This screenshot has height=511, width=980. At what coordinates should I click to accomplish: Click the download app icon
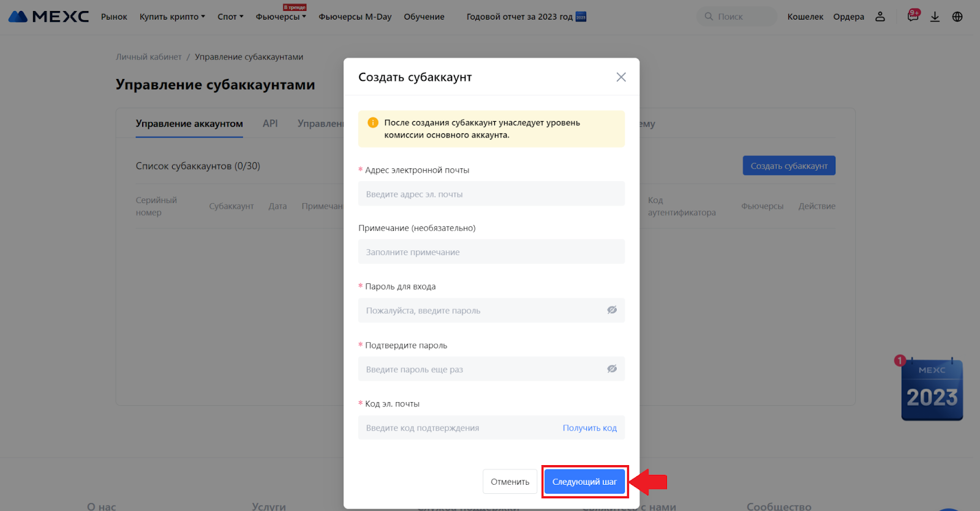pos(935,17)
